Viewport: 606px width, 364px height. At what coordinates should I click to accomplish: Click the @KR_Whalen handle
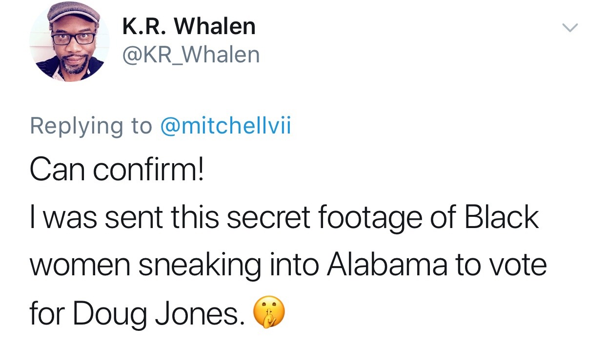tap(191, 55)
